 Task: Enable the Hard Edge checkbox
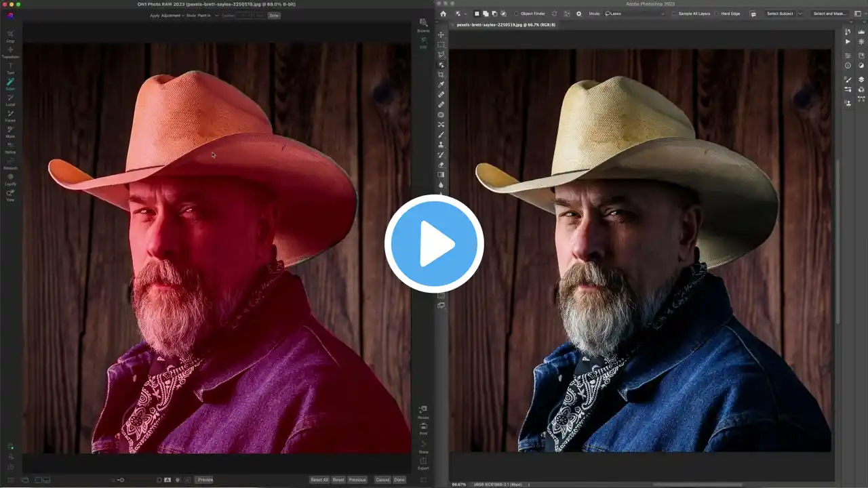[716, 14]
